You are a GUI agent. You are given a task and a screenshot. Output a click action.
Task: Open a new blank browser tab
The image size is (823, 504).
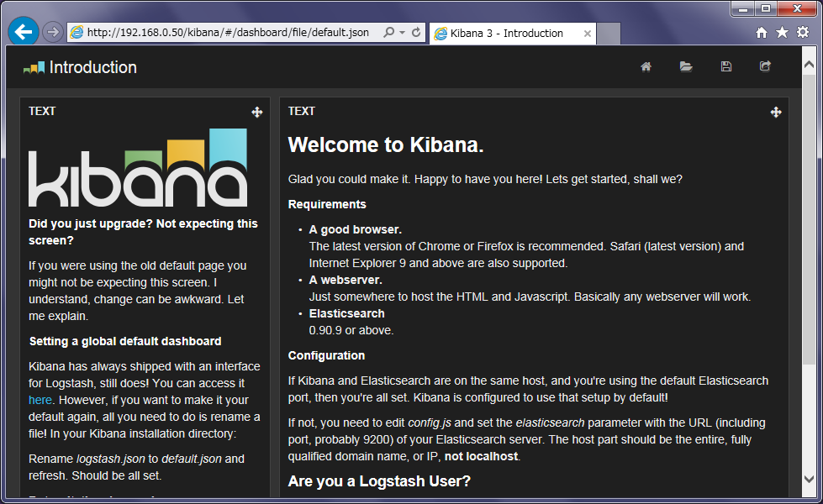(x=609, y=34)
